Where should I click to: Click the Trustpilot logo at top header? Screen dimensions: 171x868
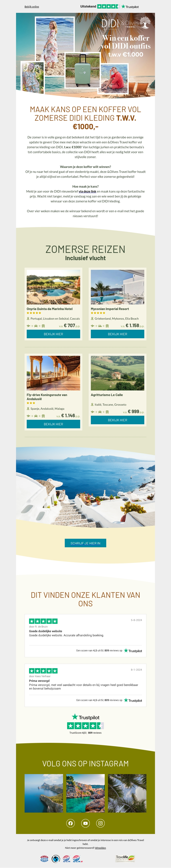pyautogui.click(x=130, y=6)
